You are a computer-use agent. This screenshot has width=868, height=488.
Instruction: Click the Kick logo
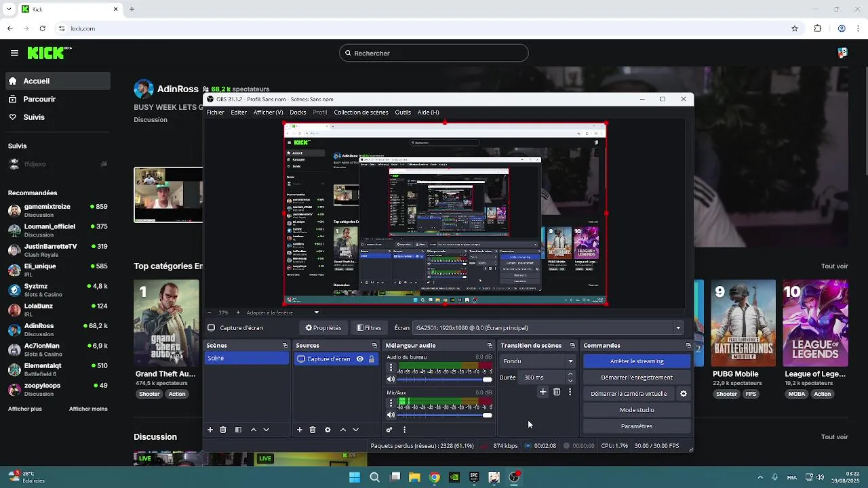coord(50,53)
